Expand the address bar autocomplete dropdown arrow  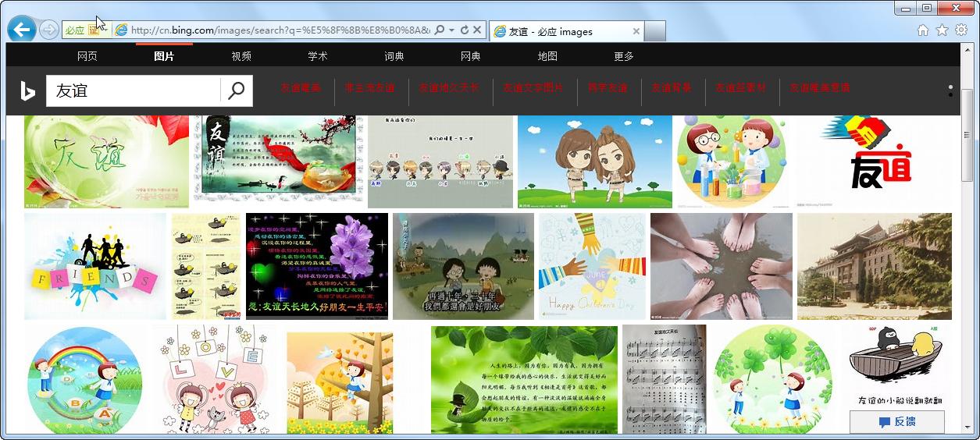tap(451, 30)
